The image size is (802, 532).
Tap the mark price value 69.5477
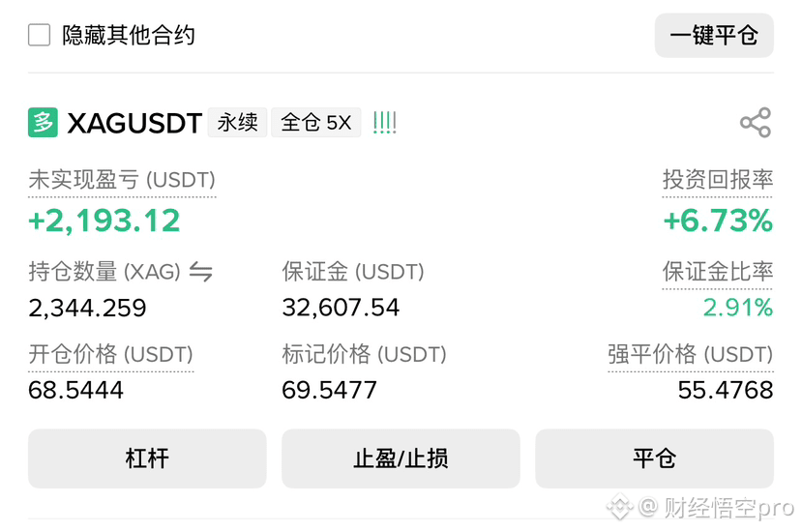pyautogui.click(x=329, y=390)
